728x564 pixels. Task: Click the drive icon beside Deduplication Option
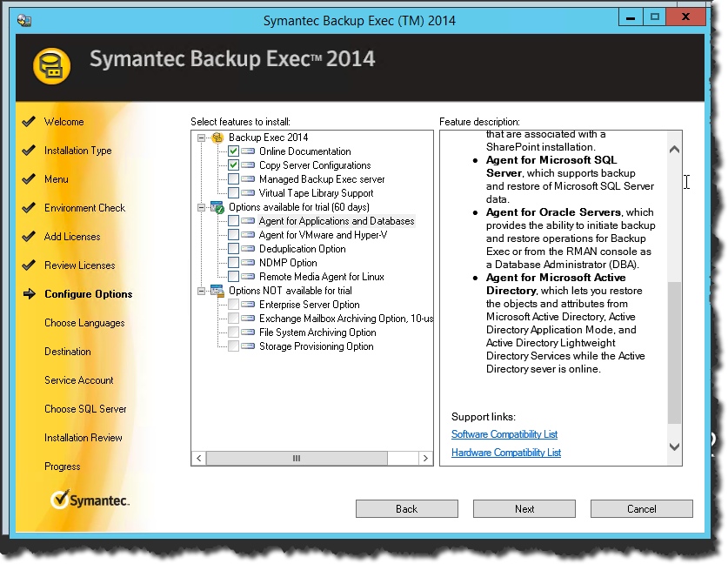pyautogui.click(x=248, y=249)
